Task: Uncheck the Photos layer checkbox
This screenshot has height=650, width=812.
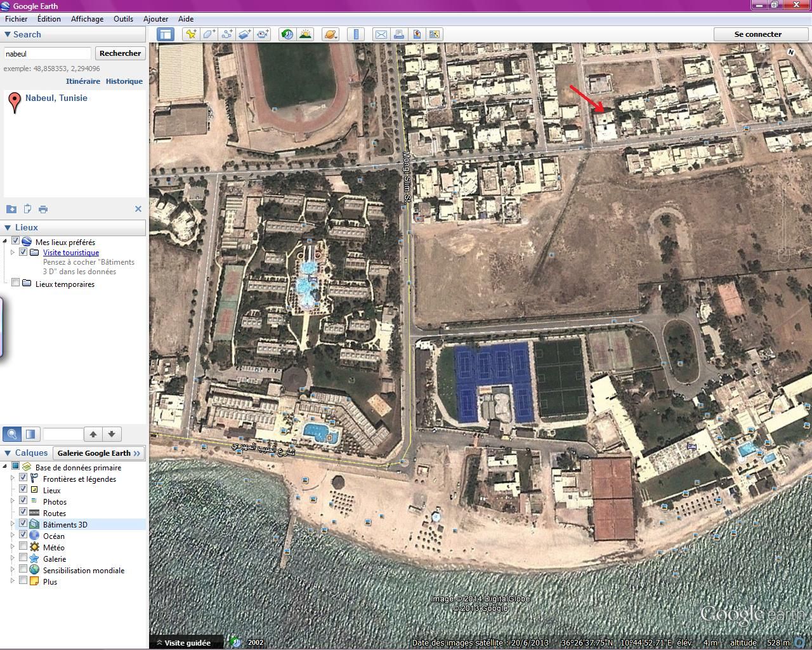Action: point(23,501)
